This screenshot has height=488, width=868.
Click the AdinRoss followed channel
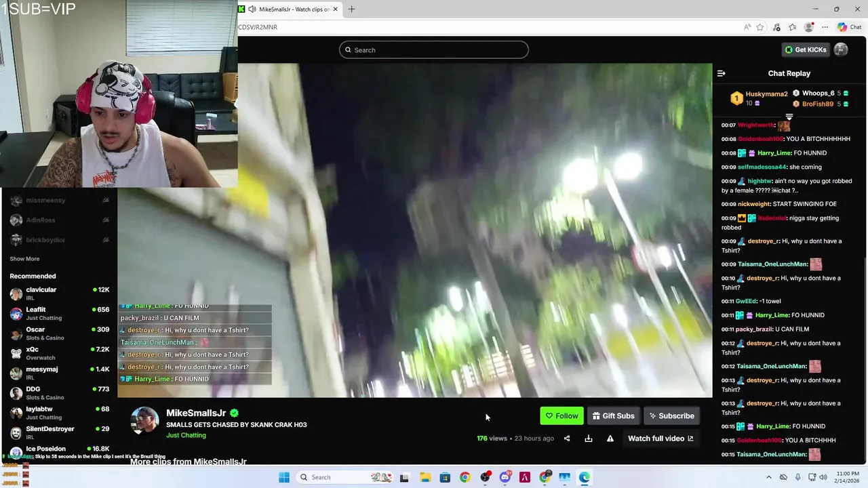(x=59, y=220)
